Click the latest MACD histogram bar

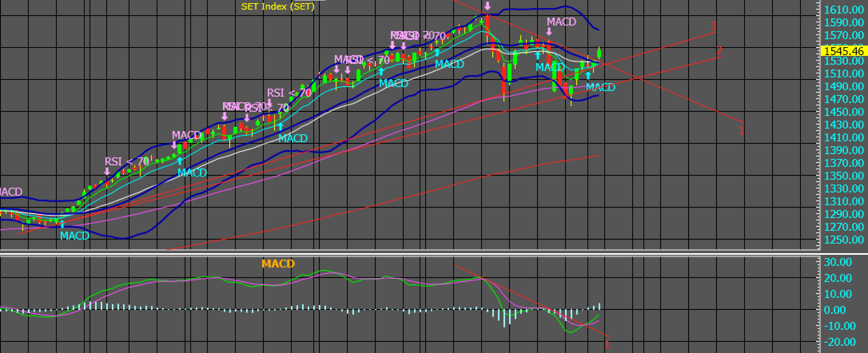599,306
